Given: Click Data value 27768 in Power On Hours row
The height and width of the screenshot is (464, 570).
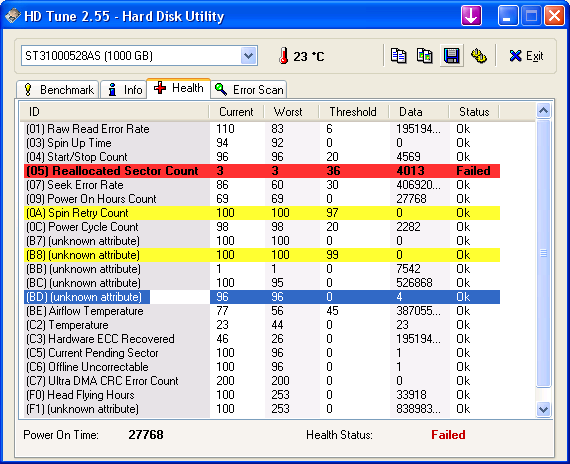Looking at the screenshot, I should [x=411, y=199].
